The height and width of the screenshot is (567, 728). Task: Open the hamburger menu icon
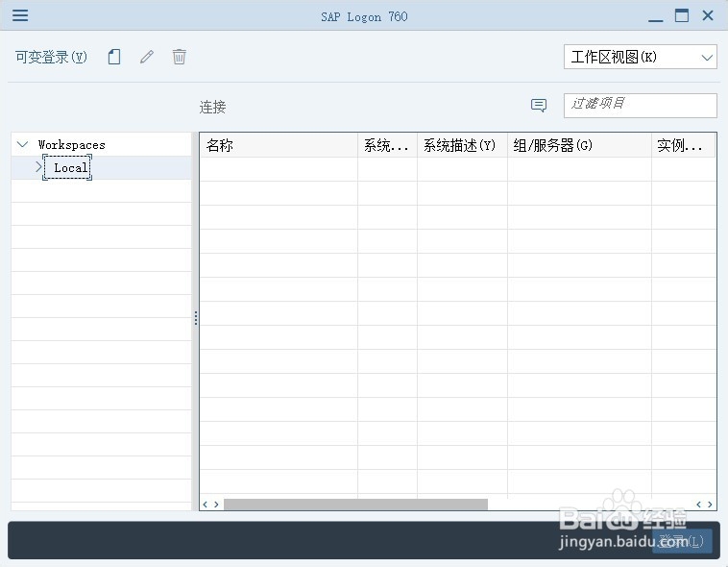coord(20,15)
